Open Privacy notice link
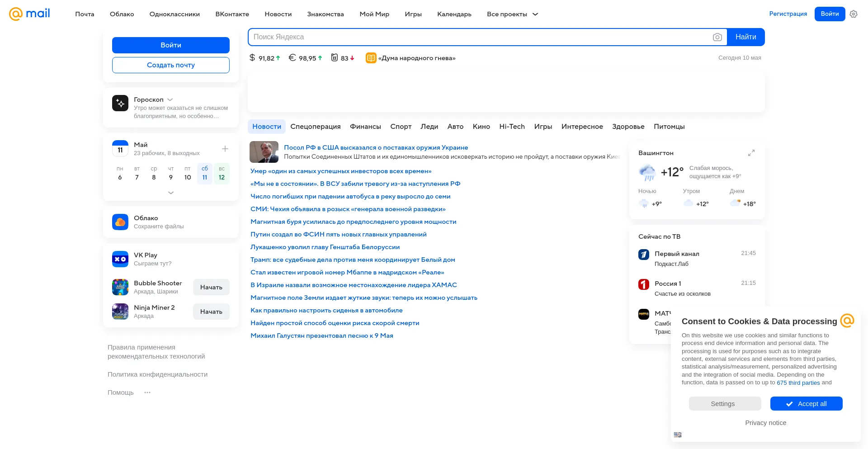The height and width of the screenshot is (449, 868). point(766,423)
